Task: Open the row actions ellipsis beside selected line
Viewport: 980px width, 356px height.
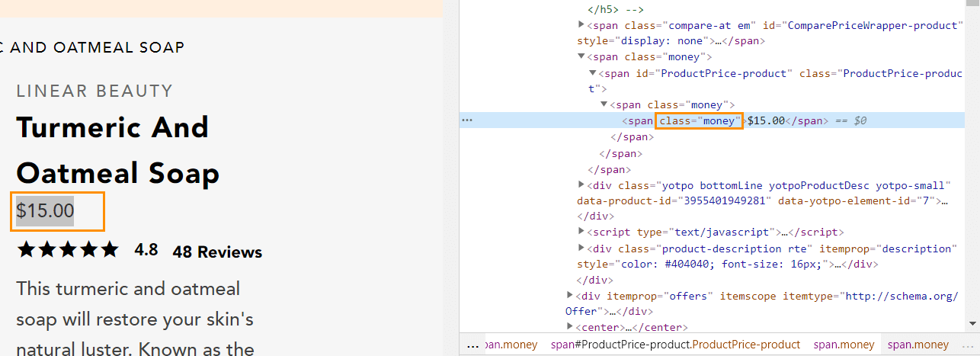Action: click(x=467, y=120)
